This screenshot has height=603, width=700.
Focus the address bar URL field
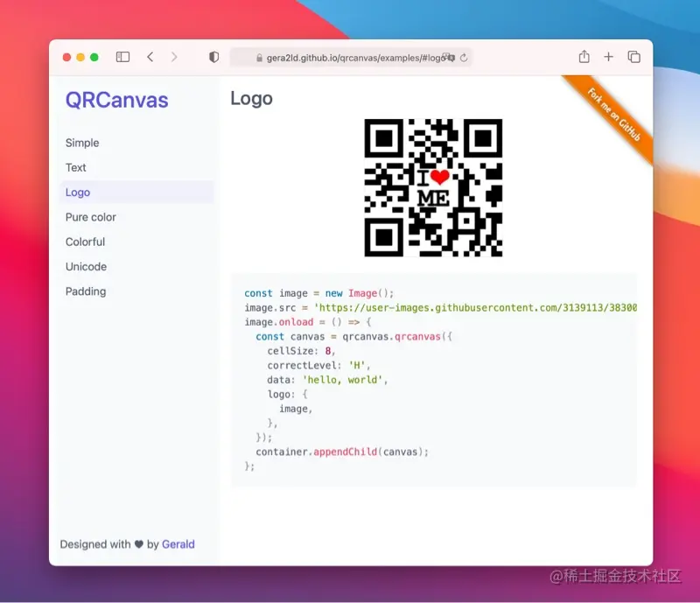(x=351, y=58)
